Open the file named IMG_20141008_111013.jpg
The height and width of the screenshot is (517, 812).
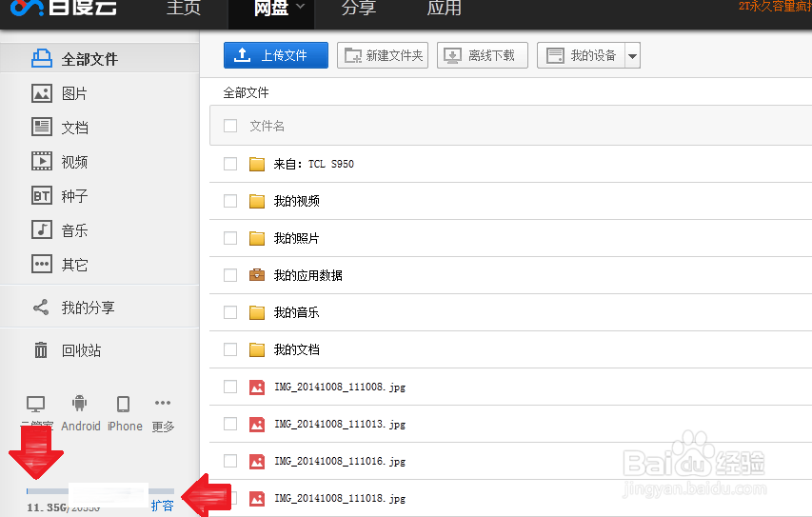(340, 425)
